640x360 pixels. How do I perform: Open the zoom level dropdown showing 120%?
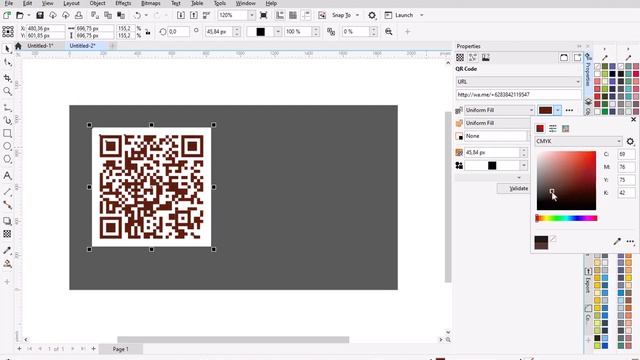pyautogui.click(x=251, y=15)
